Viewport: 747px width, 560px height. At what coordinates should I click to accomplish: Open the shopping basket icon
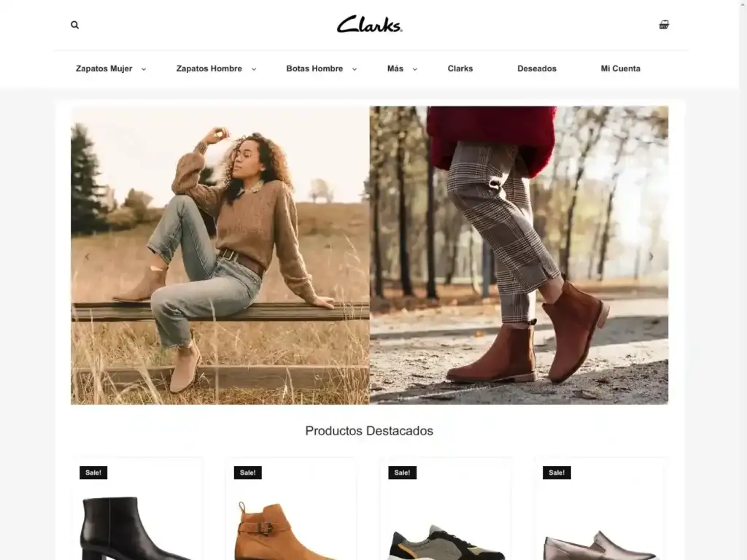(664, 24)
